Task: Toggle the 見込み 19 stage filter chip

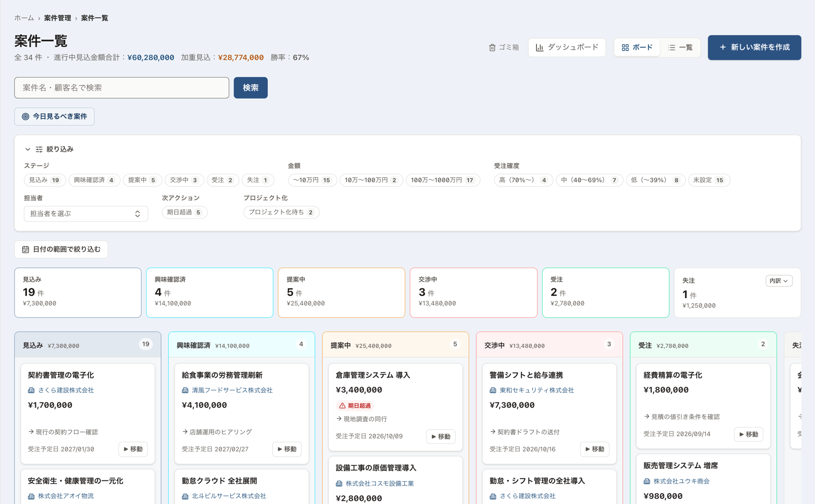Action: tap(45, 180)
